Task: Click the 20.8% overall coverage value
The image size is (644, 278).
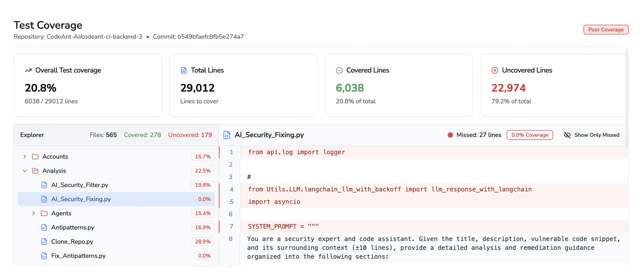Action: [41, 88]
